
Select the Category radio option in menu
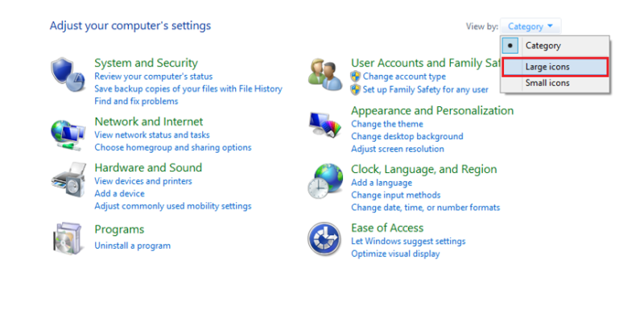tap(543, 46)
